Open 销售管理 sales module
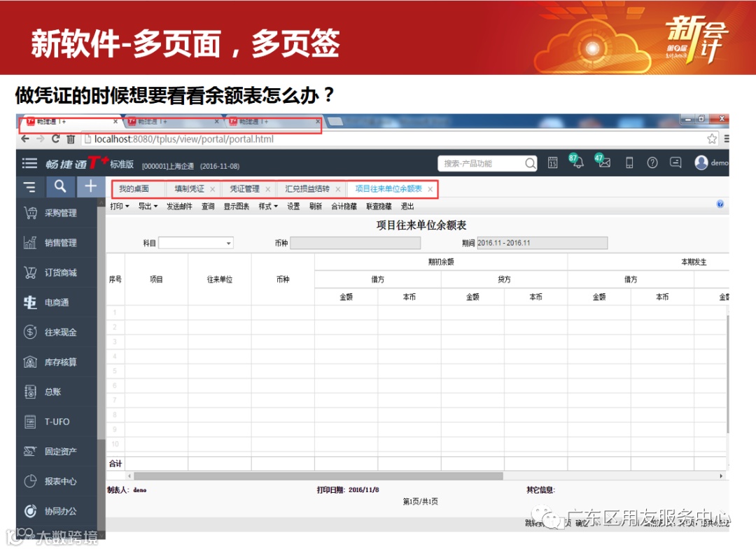This screenshot has height=551, width=756. coord(57,242)
